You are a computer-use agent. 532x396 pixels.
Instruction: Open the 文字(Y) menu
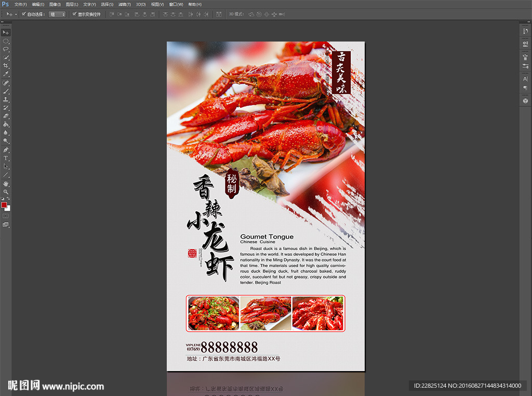89,4
